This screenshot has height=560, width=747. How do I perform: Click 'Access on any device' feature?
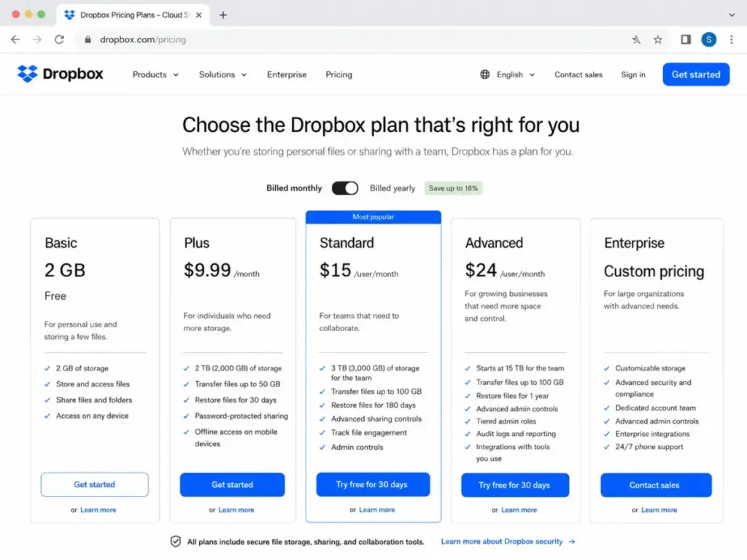[92, 416]
